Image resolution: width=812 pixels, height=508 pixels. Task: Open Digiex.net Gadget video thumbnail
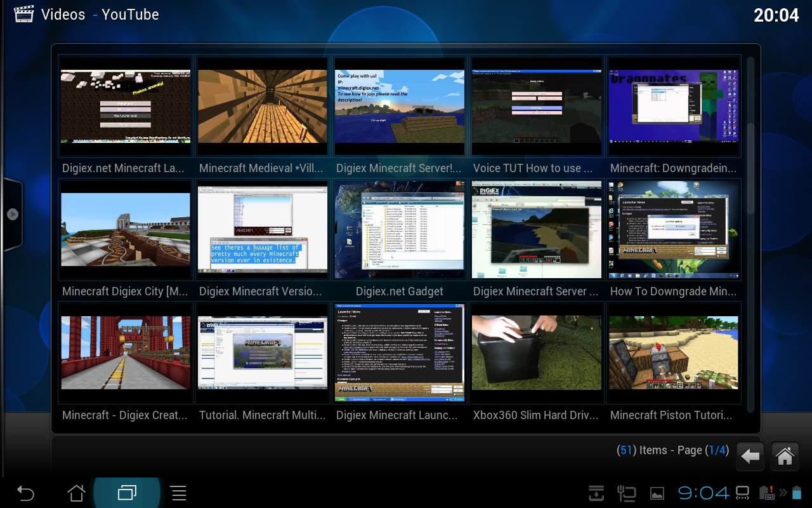coord(400,229)
